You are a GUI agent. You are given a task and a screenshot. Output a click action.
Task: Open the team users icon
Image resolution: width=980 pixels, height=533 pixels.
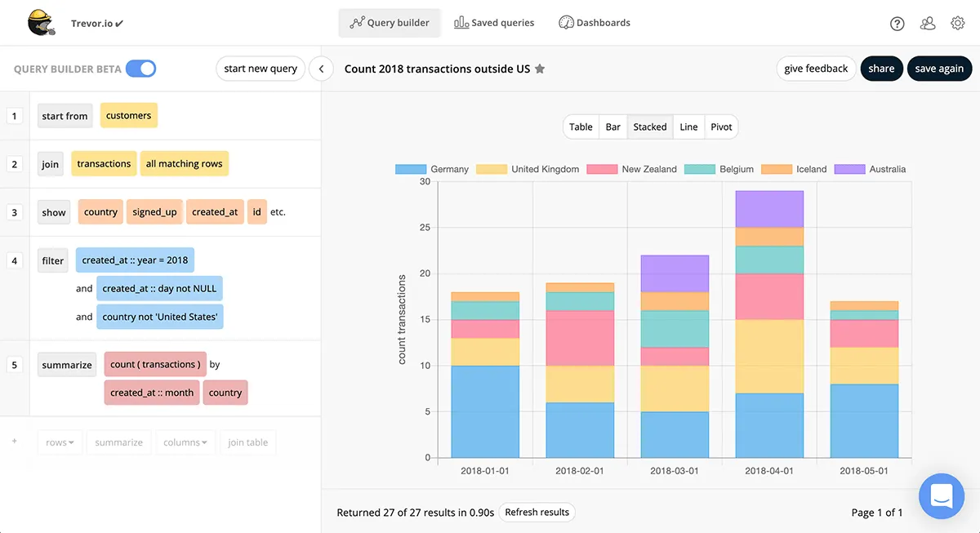click(x=928, y=24)
